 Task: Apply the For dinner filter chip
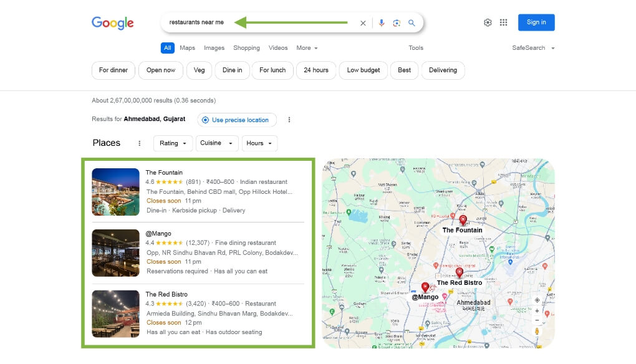[x=113, y=70]
